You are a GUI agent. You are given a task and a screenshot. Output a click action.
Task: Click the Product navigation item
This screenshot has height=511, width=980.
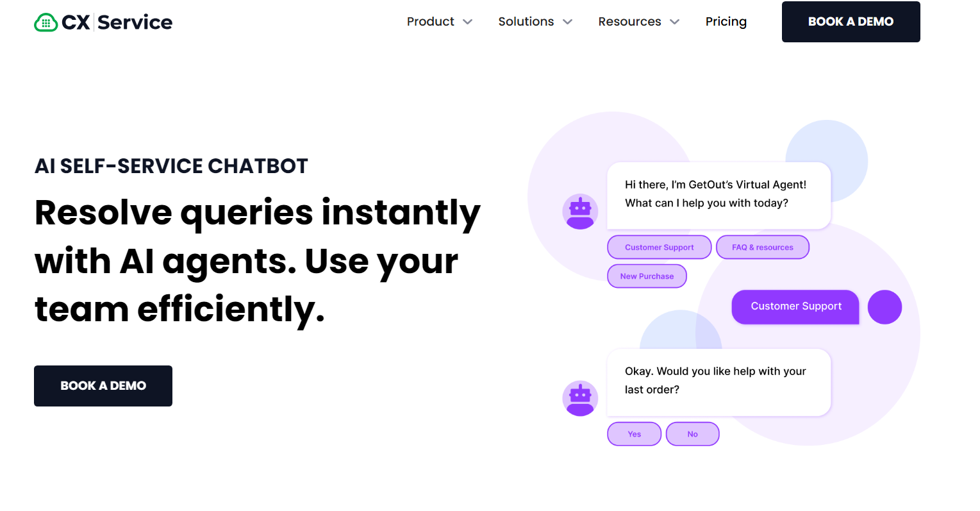[430, 21]
